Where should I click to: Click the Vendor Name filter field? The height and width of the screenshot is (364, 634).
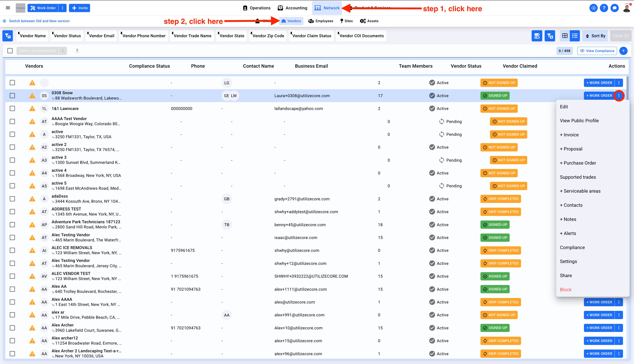coord(32,36)
